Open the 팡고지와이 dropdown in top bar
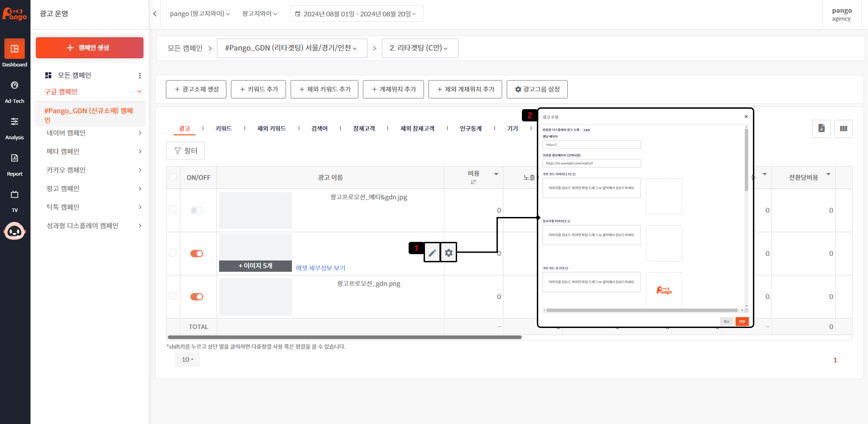868x424 pixels. coord(260,14)
